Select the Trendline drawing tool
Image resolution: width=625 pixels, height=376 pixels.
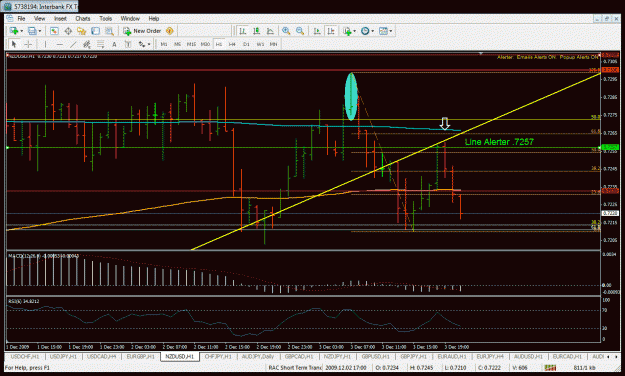(x=73, y=44)
